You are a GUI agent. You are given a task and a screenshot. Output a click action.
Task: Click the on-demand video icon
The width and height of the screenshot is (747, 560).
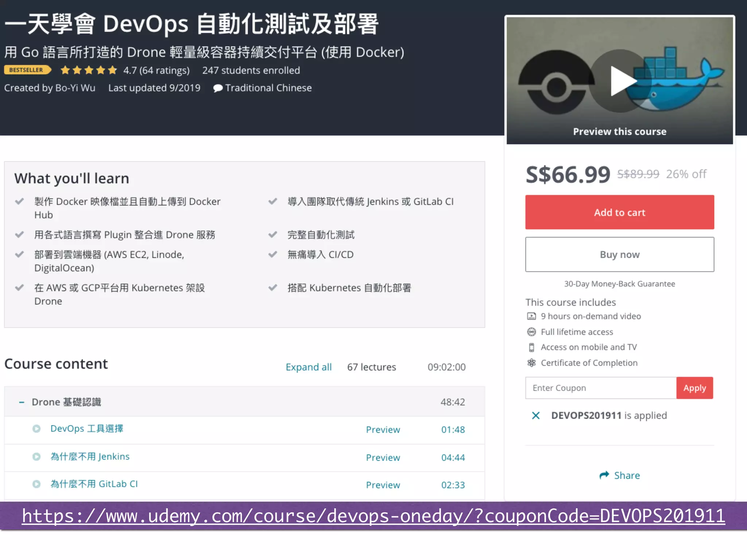click(531, 316)
